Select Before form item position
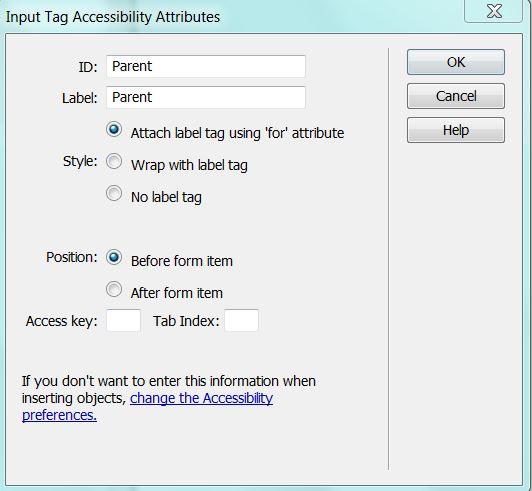532x491 pixels. (x=114, y=257)
